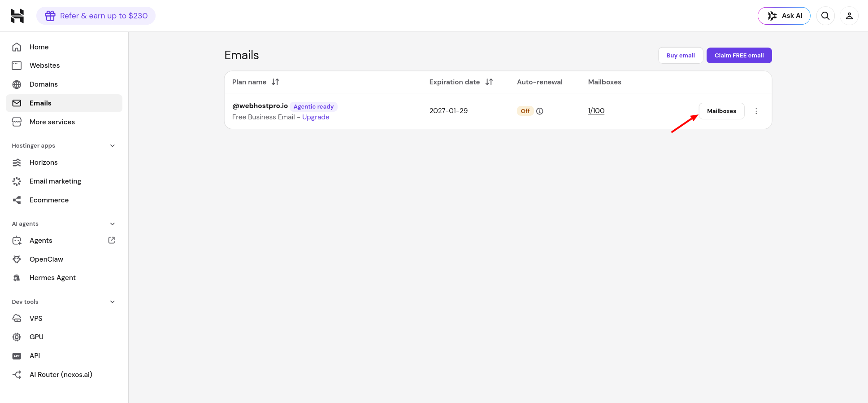
Task: Click the Auto-renewal column header
Action: [x=540, y=82]
